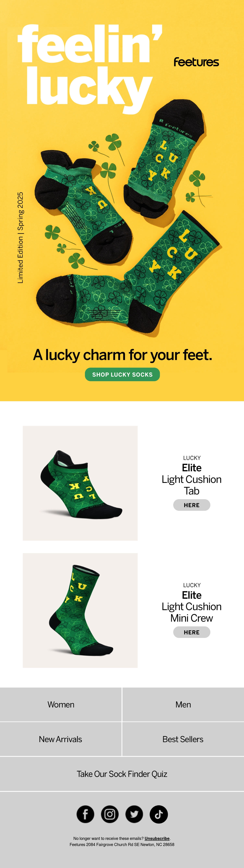This screenshot has height=868, width=244.
Task: Click the Elite Light Cushion Tab title
Action: point(192,479)
